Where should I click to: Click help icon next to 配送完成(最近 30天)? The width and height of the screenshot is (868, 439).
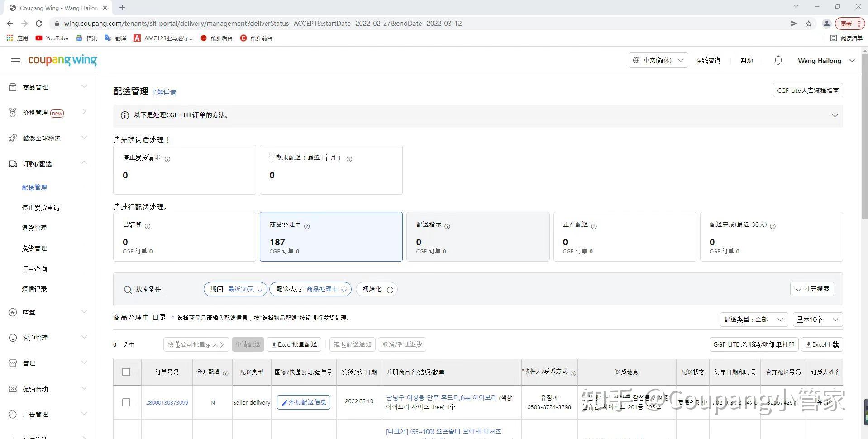[x=773, y=226]
